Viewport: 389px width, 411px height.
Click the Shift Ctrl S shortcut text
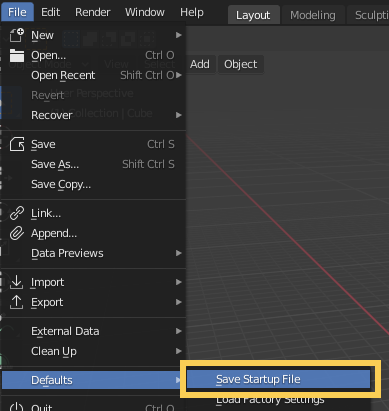pos(148,164)
